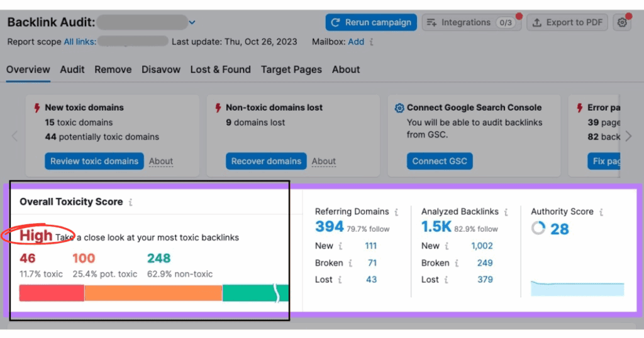Click the red toxic segment of toxicity bar

pyautogui.click(x=52, y=293)
